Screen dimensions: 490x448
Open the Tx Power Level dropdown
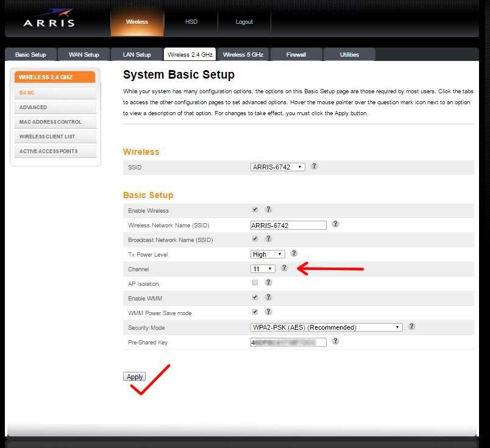tap(268, 254)
